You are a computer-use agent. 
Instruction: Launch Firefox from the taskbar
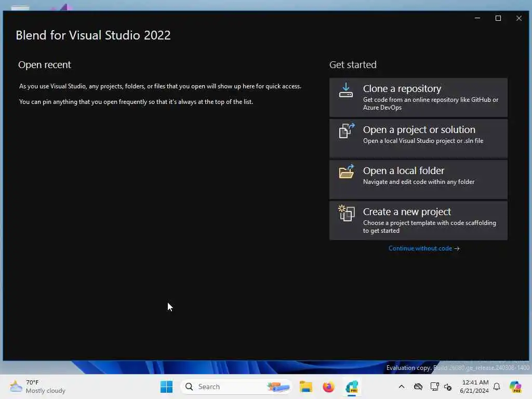tap(328, 387)
